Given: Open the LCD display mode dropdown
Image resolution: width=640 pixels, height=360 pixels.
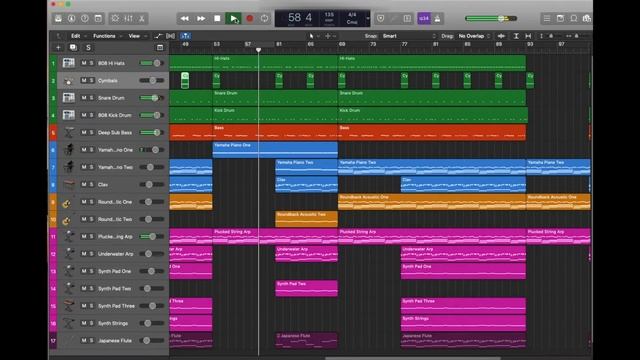Looking at the screenshot, I should (368, 18).
